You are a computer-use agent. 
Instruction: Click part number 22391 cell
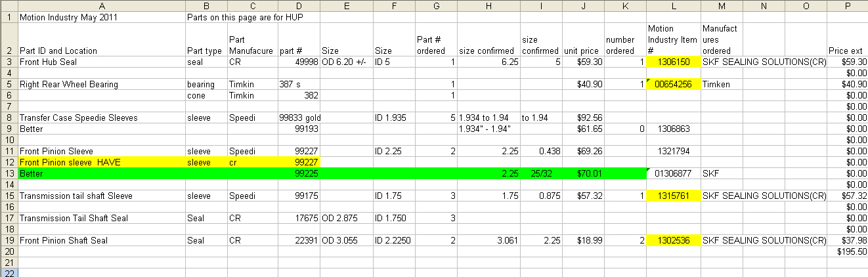(x=299, y=240)
